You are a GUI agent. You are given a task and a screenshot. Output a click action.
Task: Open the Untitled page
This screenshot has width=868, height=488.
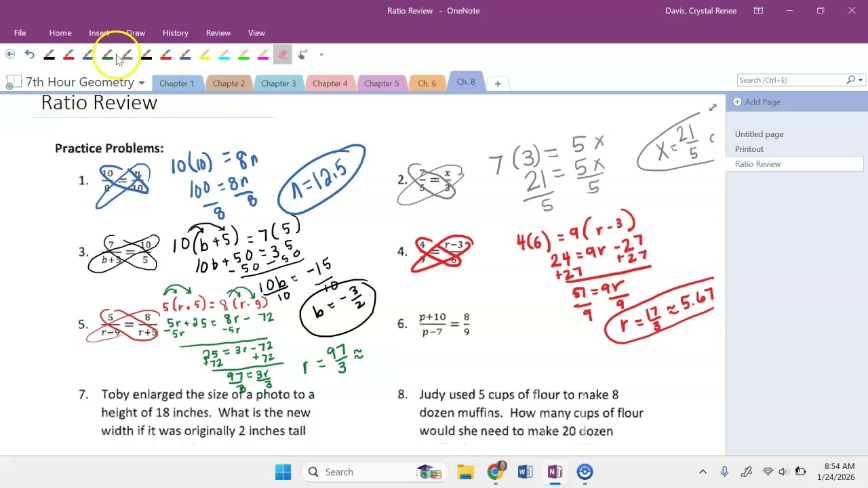click(759, 134)
